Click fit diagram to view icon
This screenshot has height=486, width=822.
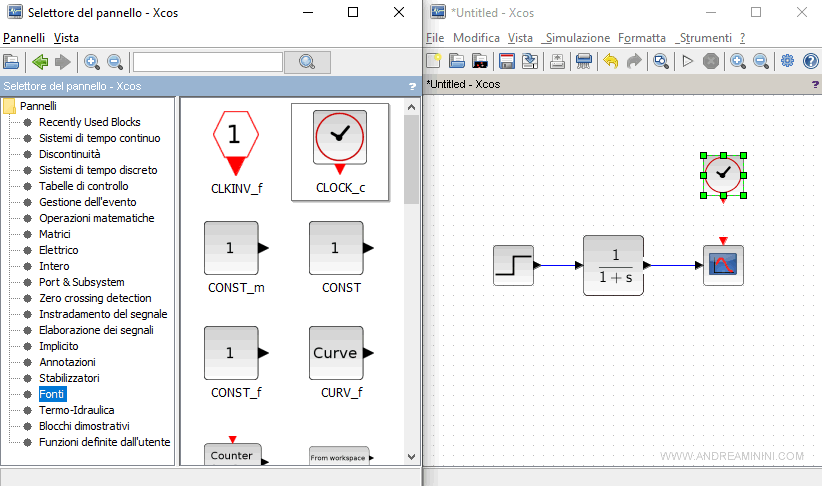(x=661, y=61)
